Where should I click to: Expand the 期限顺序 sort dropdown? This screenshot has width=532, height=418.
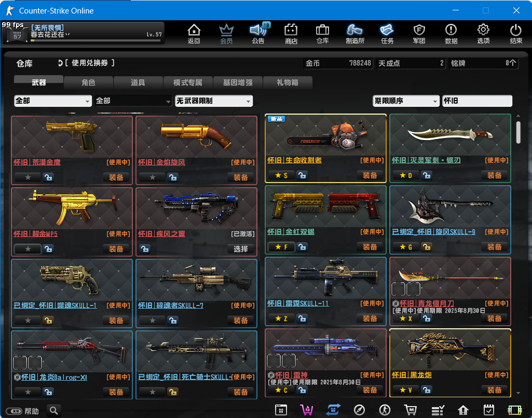[406, 101]
